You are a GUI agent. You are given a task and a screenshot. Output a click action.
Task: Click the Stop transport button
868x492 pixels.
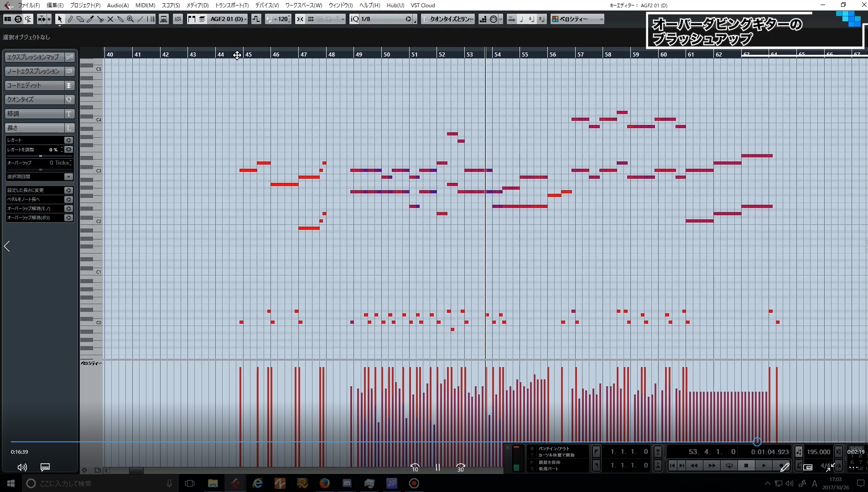tap(746, 466)
